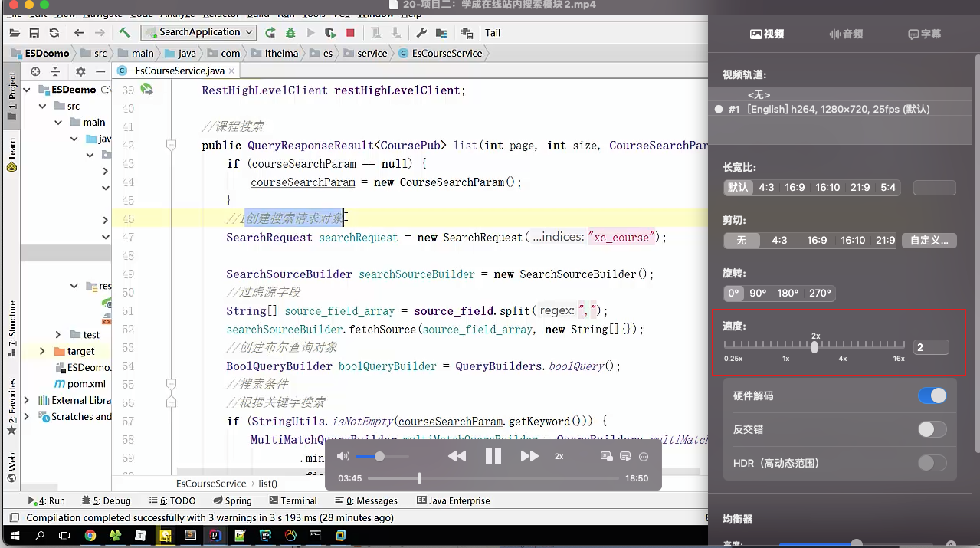Turn on the HDR (高动态范围) switch
The width and height of the screenshot is (980, 548).
[x=932, y=463]
